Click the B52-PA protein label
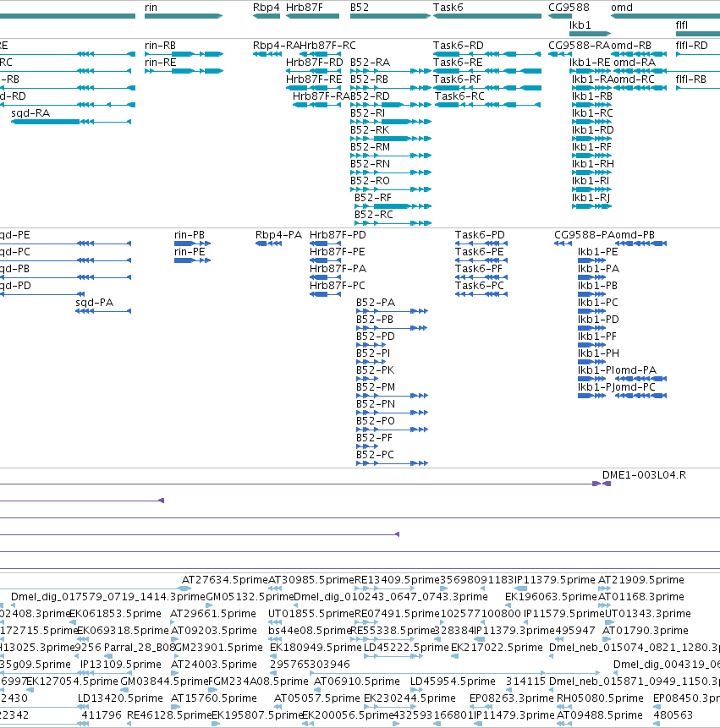Viewport: 720px width, 728px height. [376, 303]
